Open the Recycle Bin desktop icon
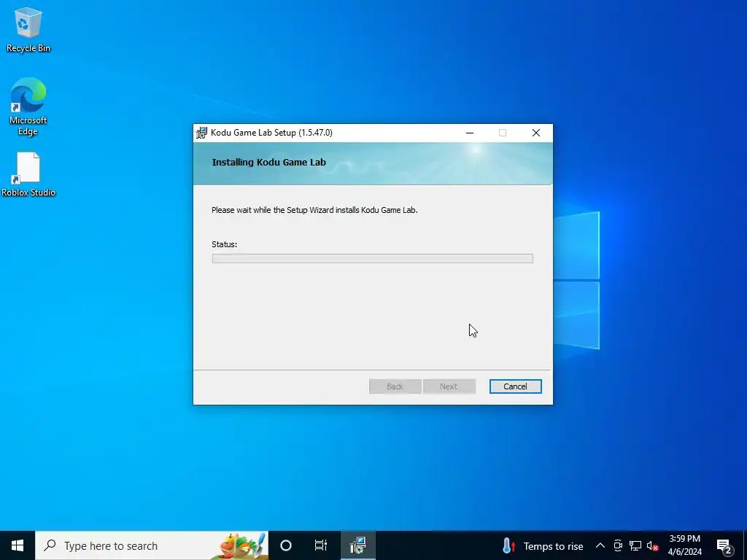This screenshot has width=747, height=560. (x=28, y=30)
